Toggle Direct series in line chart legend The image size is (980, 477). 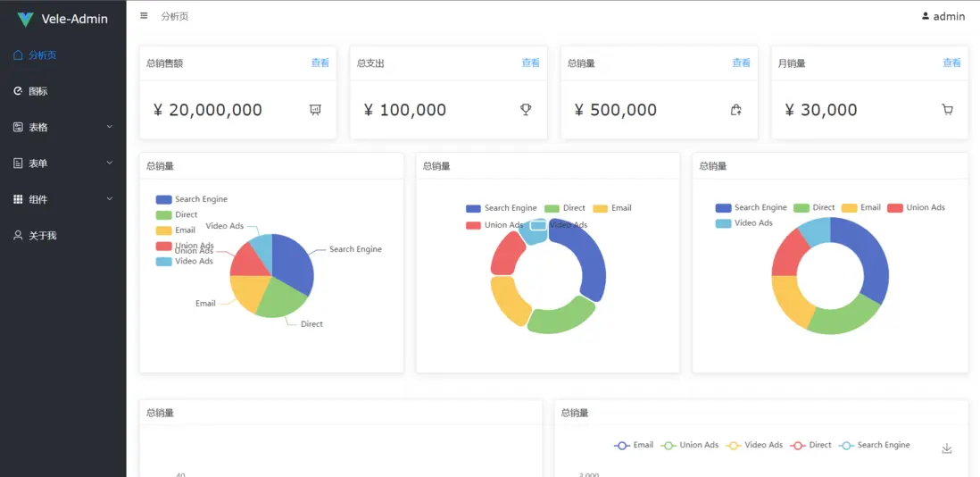810,445
